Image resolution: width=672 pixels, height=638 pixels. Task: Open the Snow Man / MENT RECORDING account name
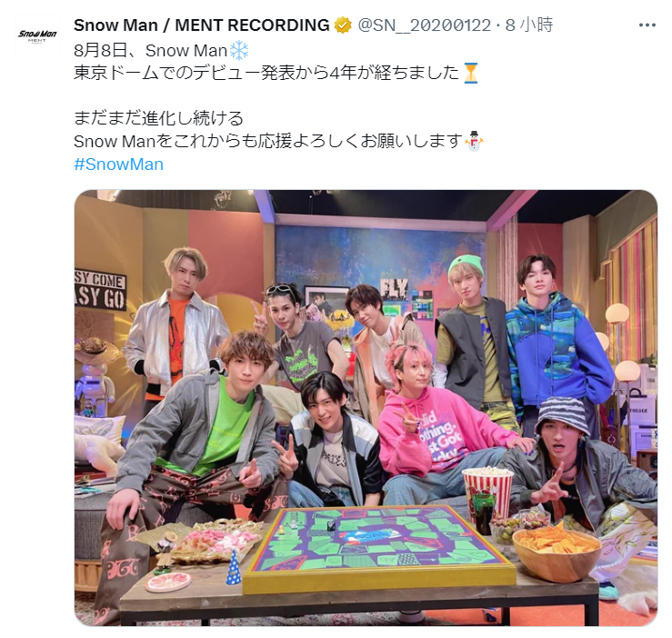(202, 25)
